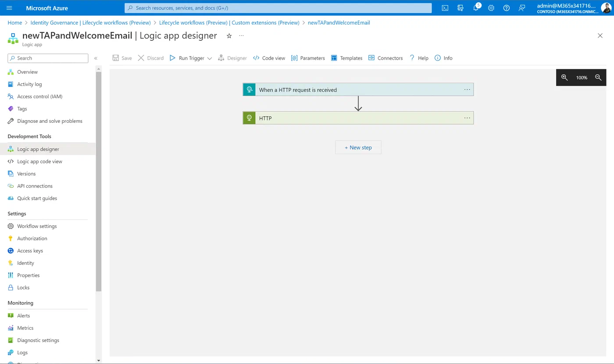Open Templates in the toolbar
Image resolution: width=614 pixels, height=364 pixels.
click(346, 58)
